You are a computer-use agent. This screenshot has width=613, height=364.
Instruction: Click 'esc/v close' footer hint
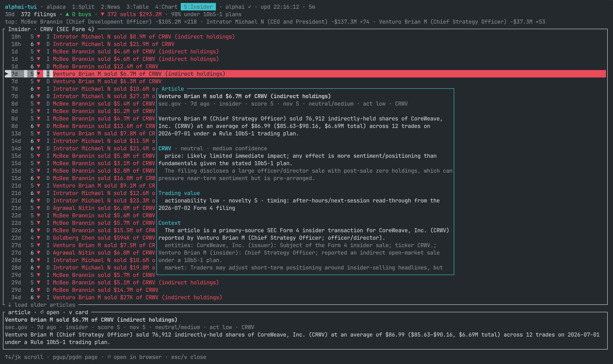tap(189, 357)
